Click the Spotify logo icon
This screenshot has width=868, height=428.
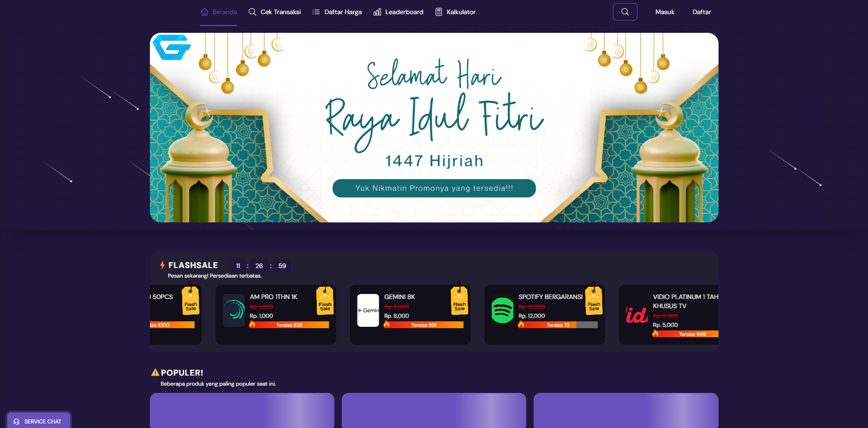pos(502,310)
